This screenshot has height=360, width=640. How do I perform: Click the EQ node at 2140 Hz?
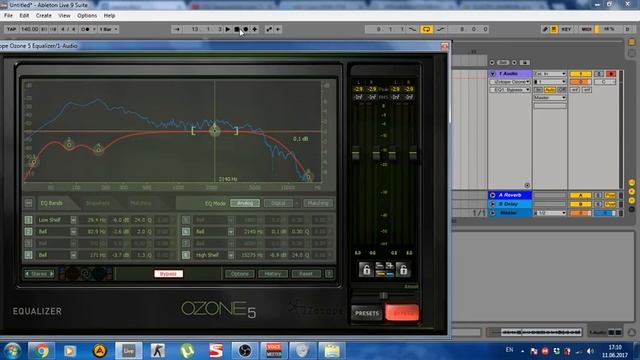click(215, 131)
